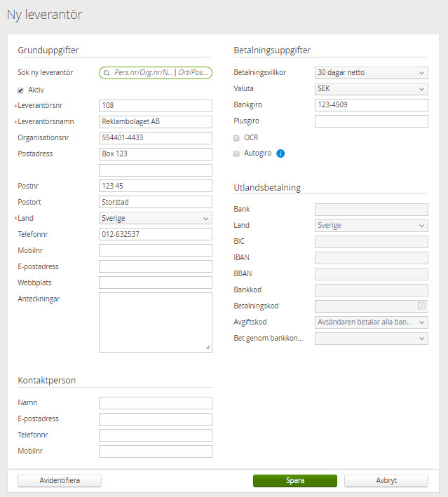
Task: Tick the Autogiro checkbox
Action: pos(236,154)
